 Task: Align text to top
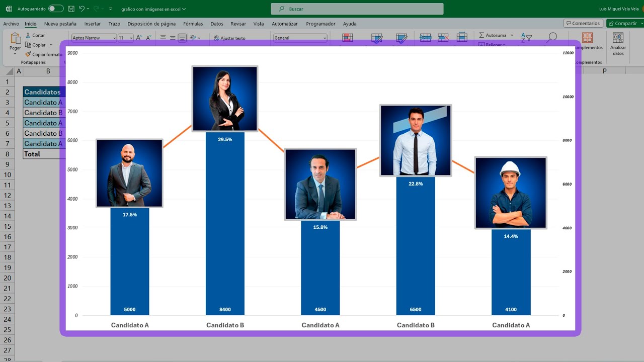pos(163,38)
